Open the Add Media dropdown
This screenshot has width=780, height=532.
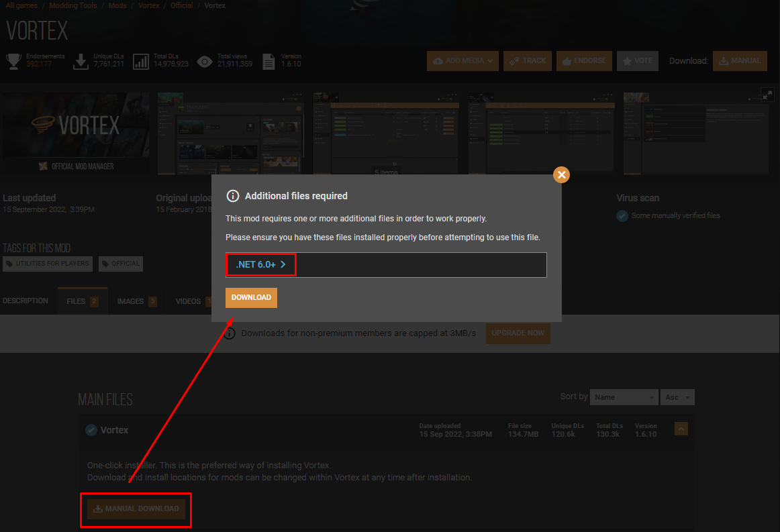point(462,60)
